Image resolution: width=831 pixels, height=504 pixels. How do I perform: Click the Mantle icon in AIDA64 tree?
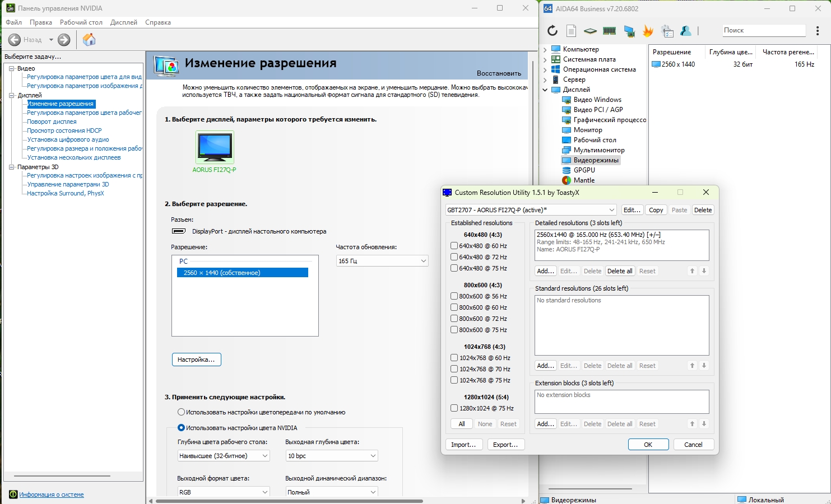tap(567, 180)
